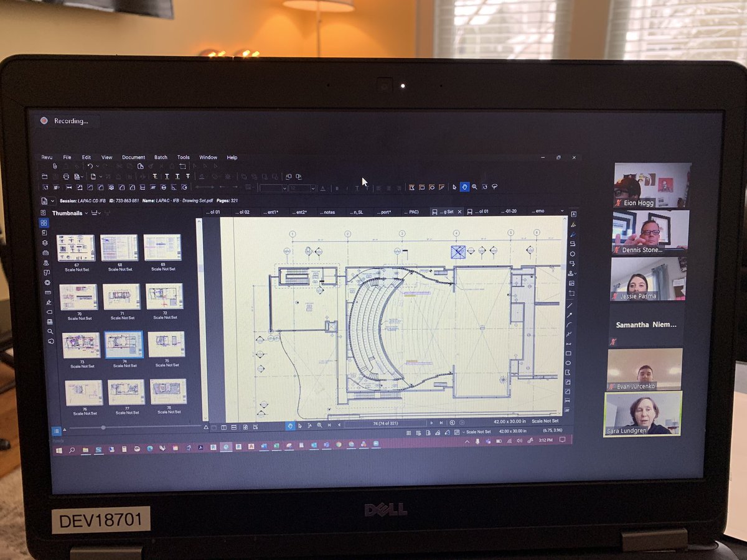The image size is (747, 560).
Task: Click the page number field '74 (74 of 321)'
Action: point(386,424)
